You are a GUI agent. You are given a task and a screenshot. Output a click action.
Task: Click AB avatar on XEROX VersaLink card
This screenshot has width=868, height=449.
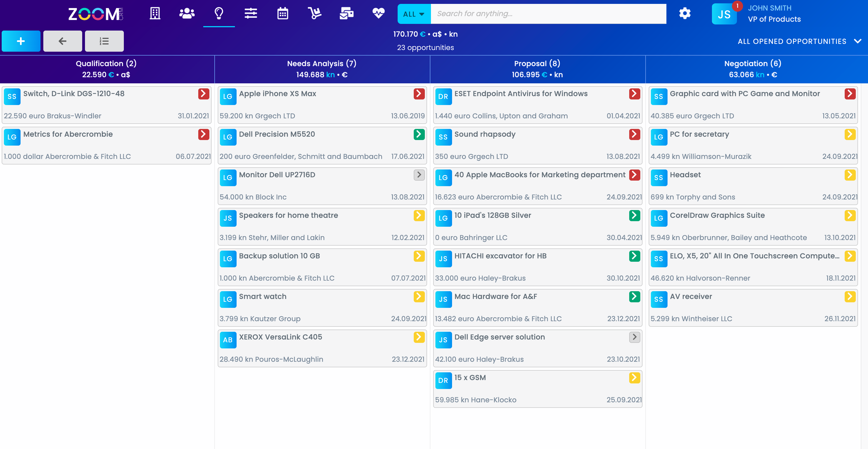228,340
